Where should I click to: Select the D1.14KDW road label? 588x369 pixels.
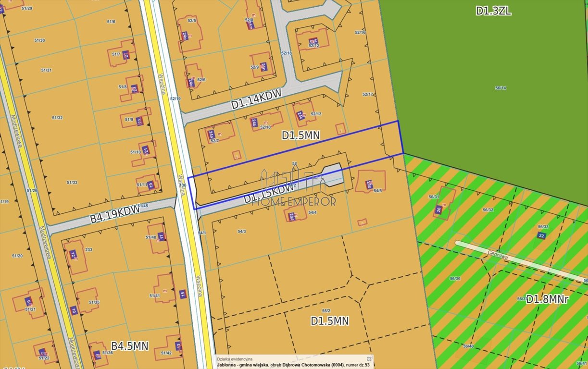256,98
